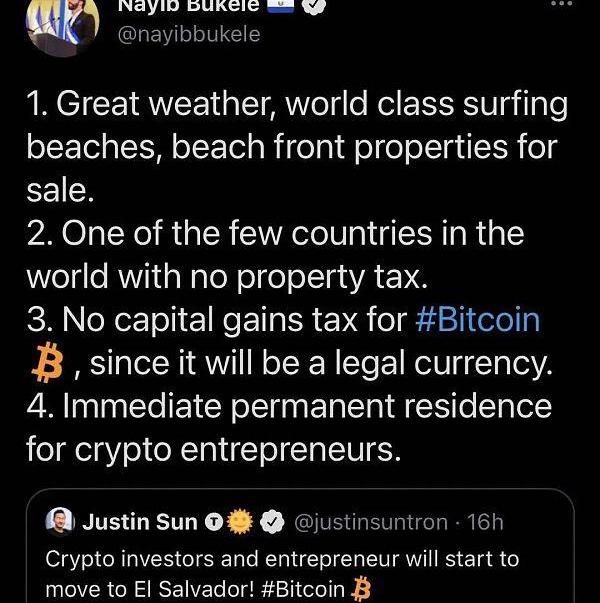Open the blue #Bitcoin hashtag link
Image resolution: width=600 pixels, height=603 pixels.
point(476,320)
